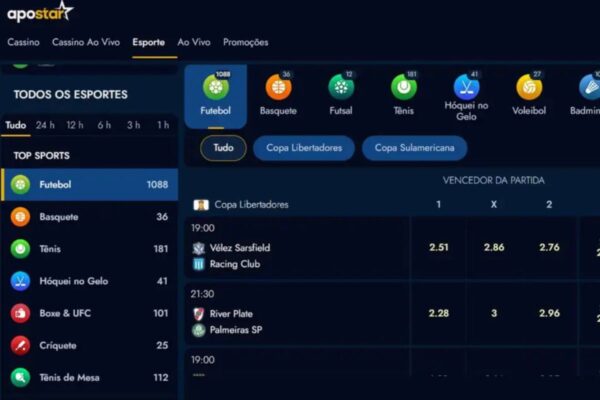600x400 pixels.
Task: Click the Boxe & UFC glove icon
Action: (x=20, y=313)
